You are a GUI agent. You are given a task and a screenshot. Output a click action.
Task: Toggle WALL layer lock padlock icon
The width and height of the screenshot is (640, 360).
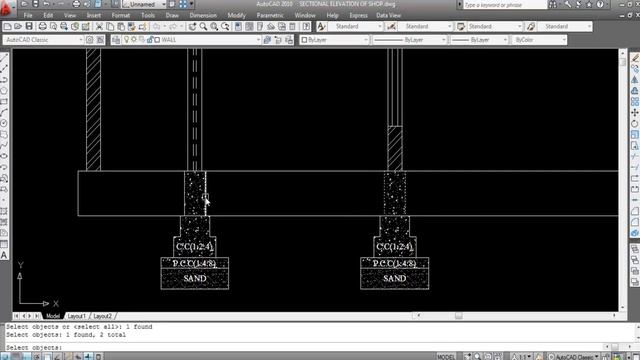coord(150,40)
